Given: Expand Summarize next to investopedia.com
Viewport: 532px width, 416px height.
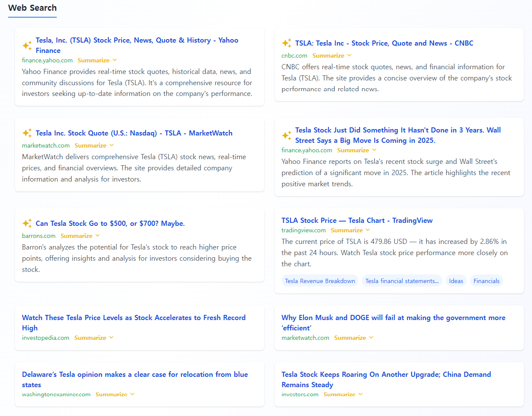Looking at the screenshot, I should click(x=94, y=338).
